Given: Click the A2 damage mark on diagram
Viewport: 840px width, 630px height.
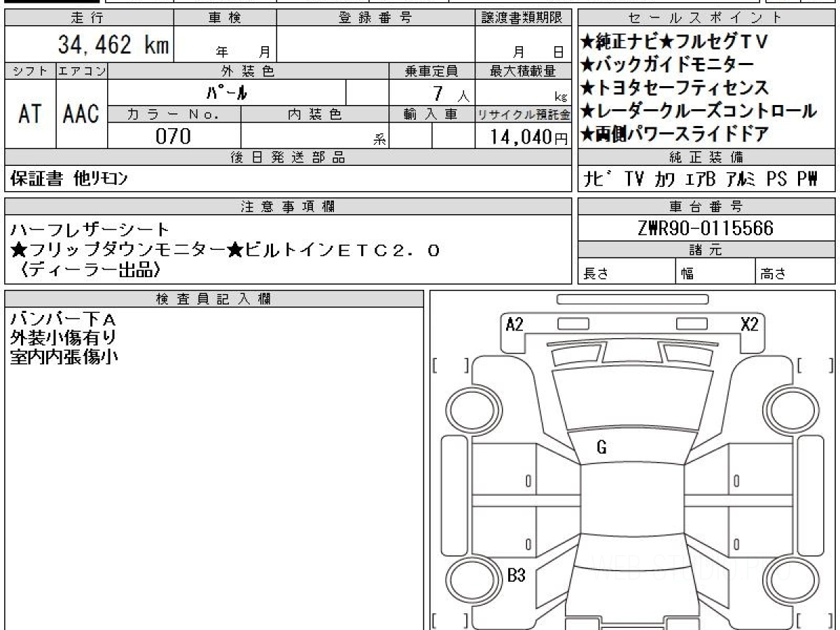Looking at the screenshot, I should 514,324.
